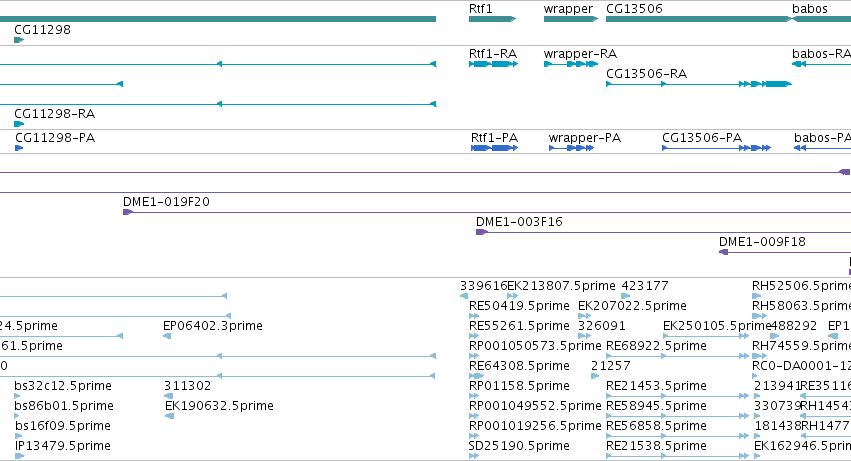Select the EK190632.5prime EST label
This screenshot has height=461, width=851.
219,406
